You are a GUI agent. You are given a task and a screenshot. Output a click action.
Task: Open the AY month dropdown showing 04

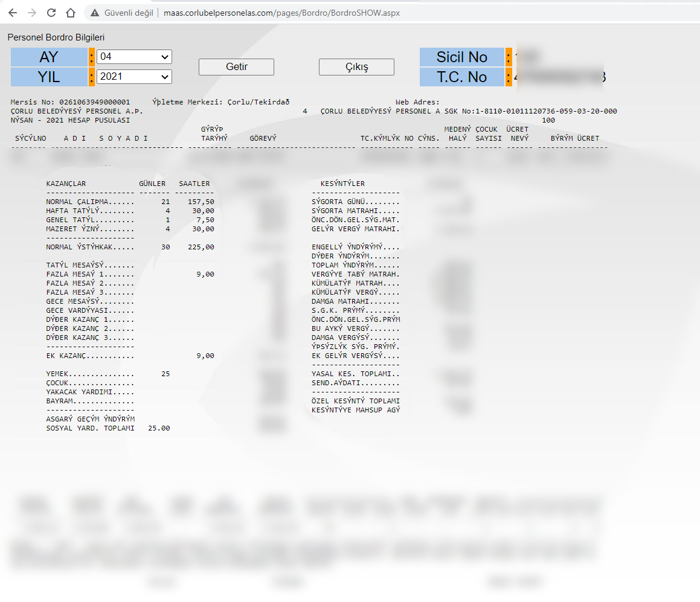134,57
